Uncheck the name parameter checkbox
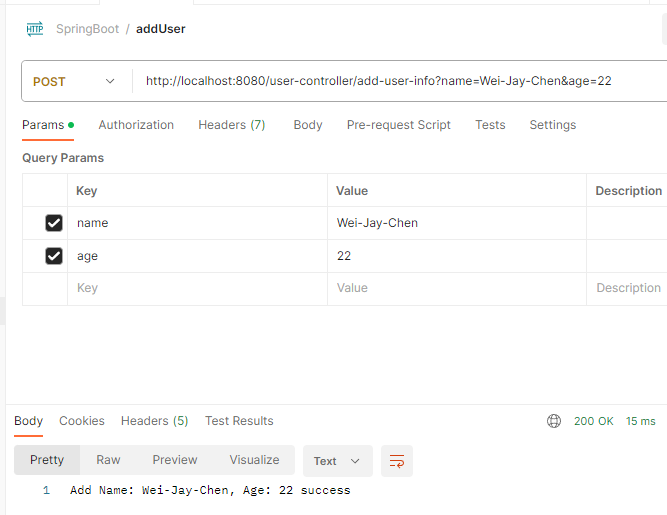The height and width of the screenshot is (515, 667). (x=54, y=223)
